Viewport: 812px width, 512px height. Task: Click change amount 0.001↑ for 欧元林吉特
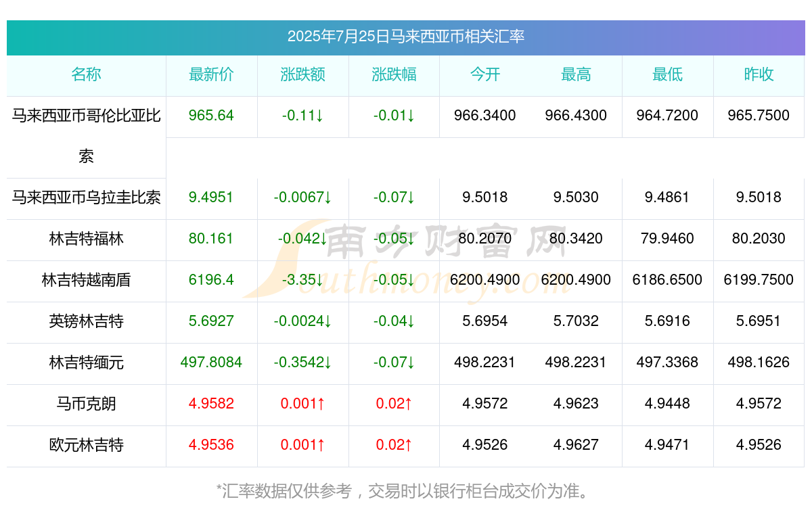click(x=302, y=445)
